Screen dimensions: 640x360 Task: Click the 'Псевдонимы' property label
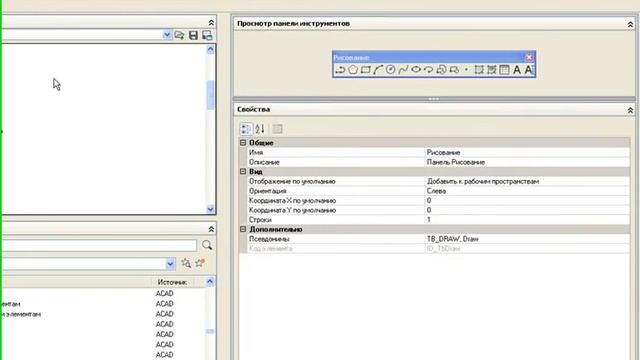coord(269,239)
